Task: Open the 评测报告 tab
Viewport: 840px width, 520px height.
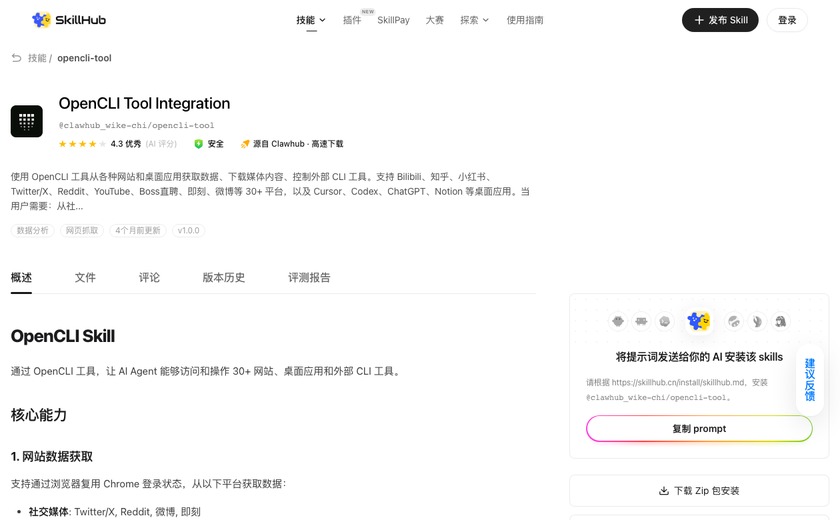Action: click(309, 277)
